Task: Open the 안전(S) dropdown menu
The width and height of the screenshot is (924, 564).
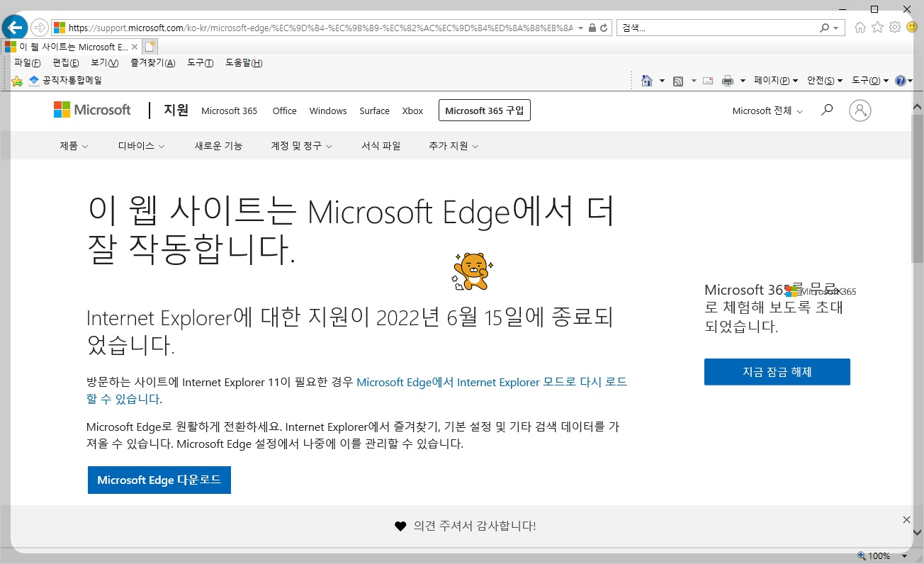Action: point(825,81)
